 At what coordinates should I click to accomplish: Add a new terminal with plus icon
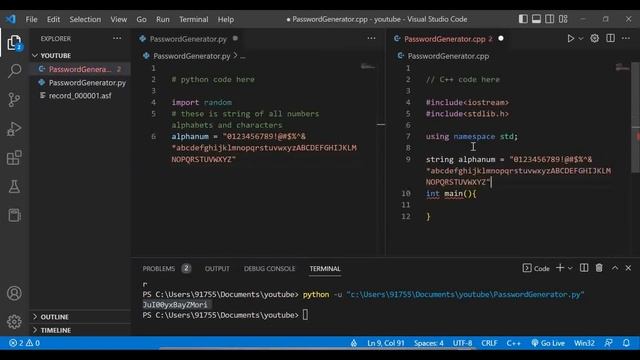click(x=560, y=268)
